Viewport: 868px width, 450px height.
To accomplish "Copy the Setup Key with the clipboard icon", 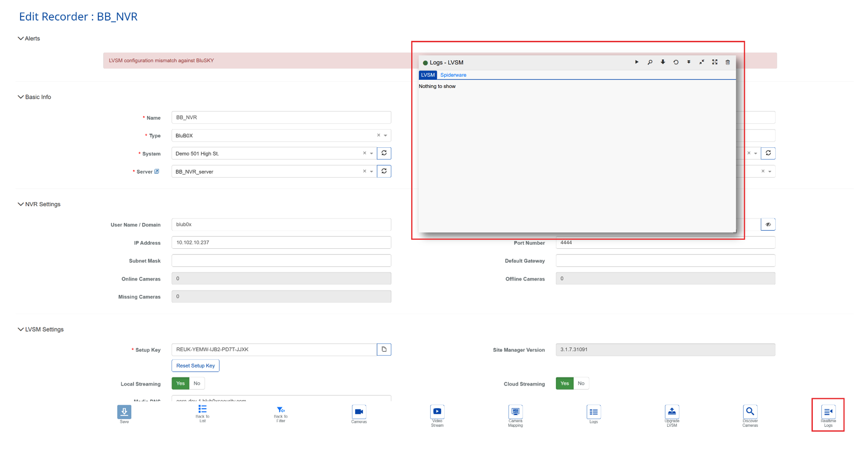I will click(x=384, y=349).
